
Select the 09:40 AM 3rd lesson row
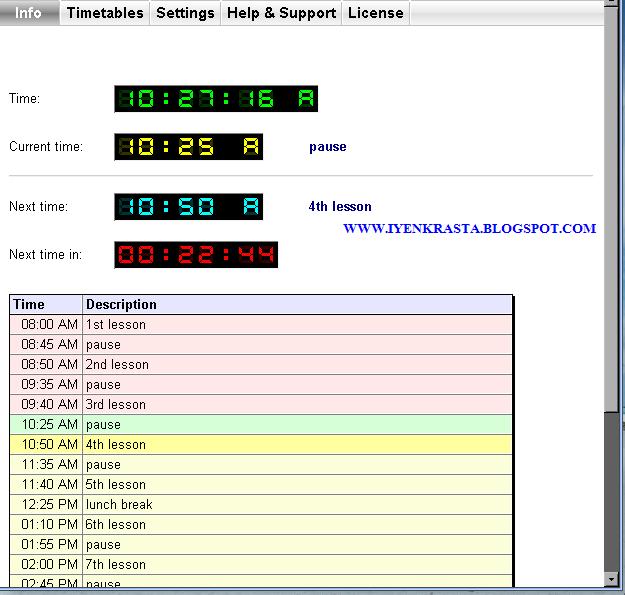261,405
